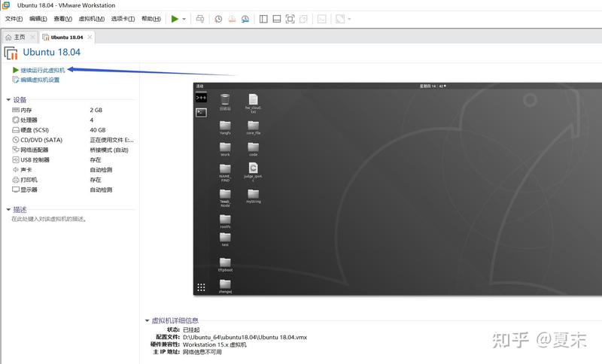Viewport: 602px width, 364px height.
Task: Close the 主页 tab
Action: [32, 37]
